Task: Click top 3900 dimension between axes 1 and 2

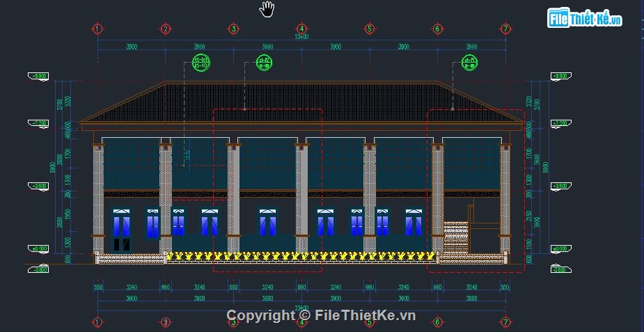Action: tap(131, 47)
